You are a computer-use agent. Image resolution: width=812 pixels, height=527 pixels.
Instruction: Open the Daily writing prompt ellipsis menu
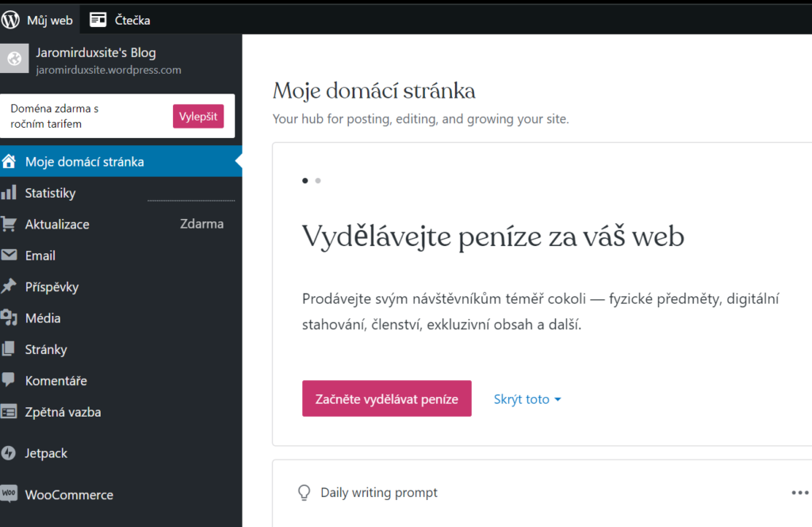coord(799,493)
